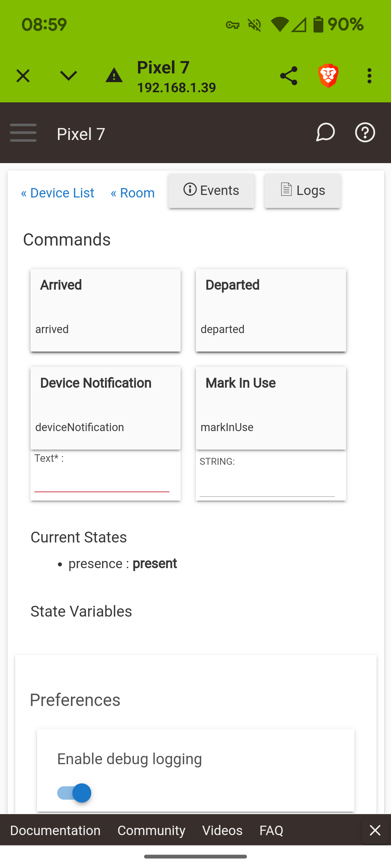The width and height of the screenshot is (391, 868).
Task: Open the browser three-dot overflow menu
Action: 369,76
